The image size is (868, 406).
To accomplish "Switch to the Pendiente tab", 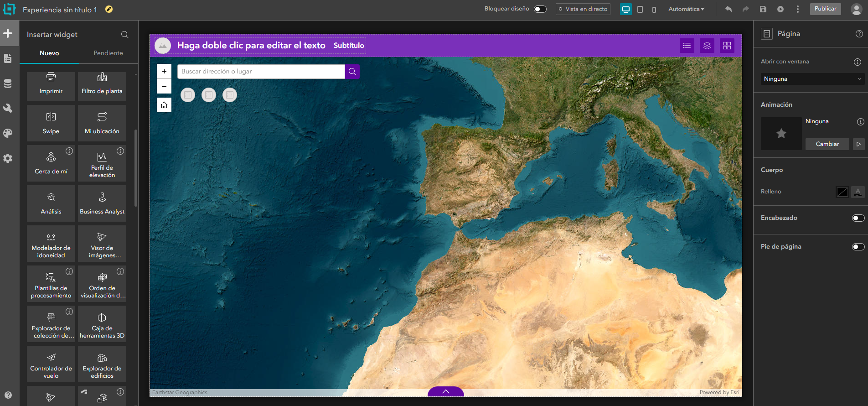I will click(108, 53).
